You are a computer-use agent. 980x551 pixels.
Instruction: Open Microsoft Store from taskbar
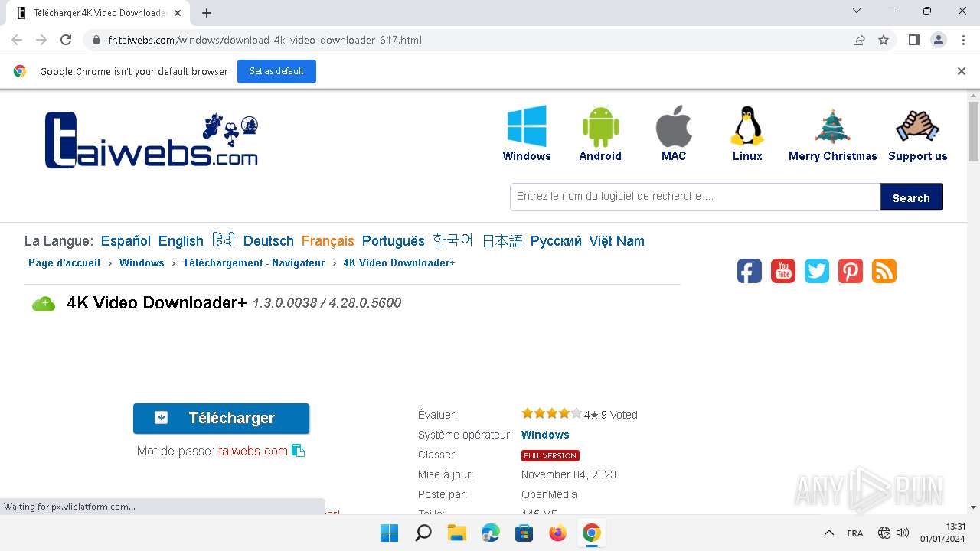pos(524,533)
